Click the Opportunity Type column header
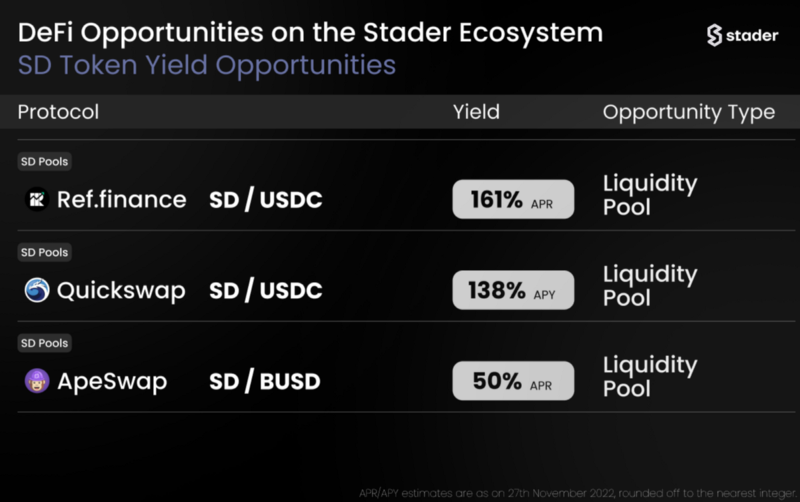This screenshot has height=502, width=800. (x=689, y=112)
